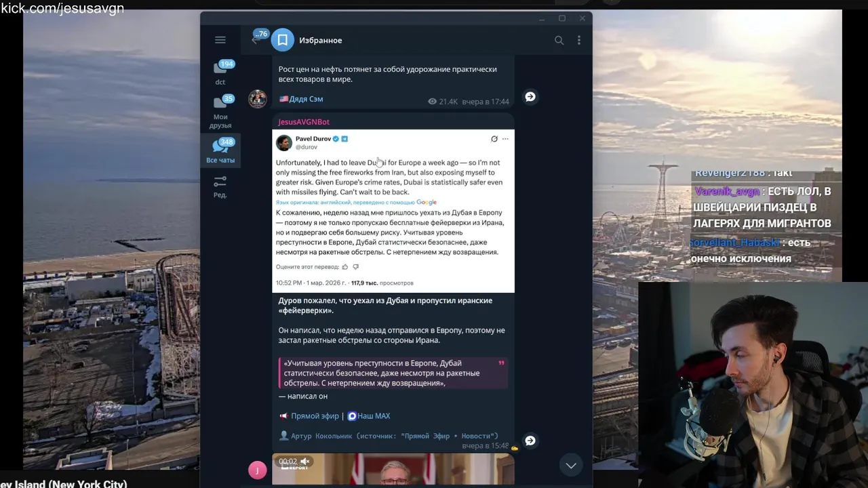
Task: Open the Дядя Сэм channel link
Action: [306, 99]
